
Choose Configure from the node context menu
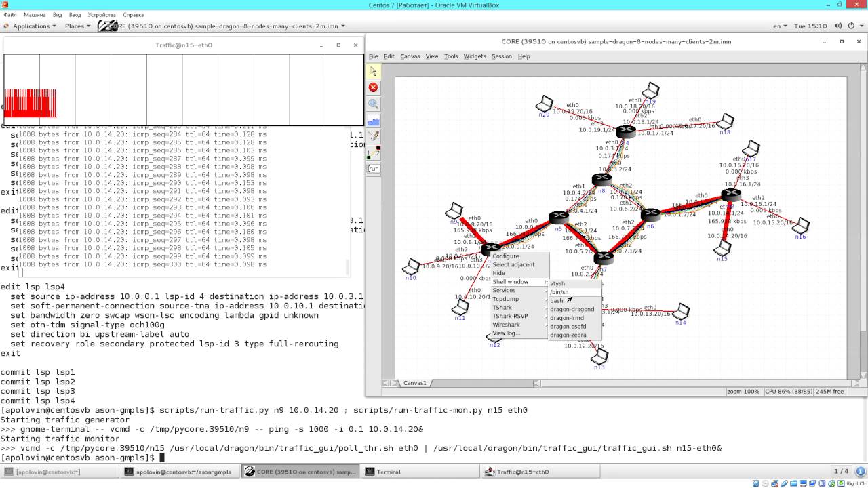(x=519, y=256)
